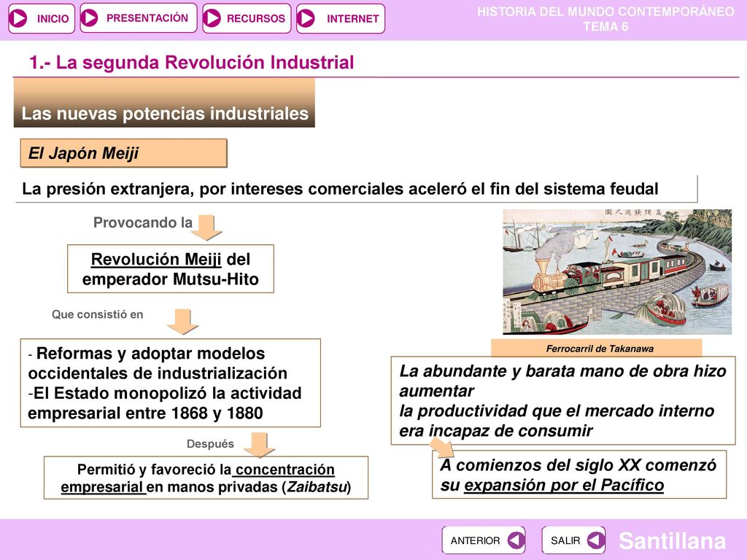
Task: Click the Takanawa railway illustration
Action: (x=617, y=271)
